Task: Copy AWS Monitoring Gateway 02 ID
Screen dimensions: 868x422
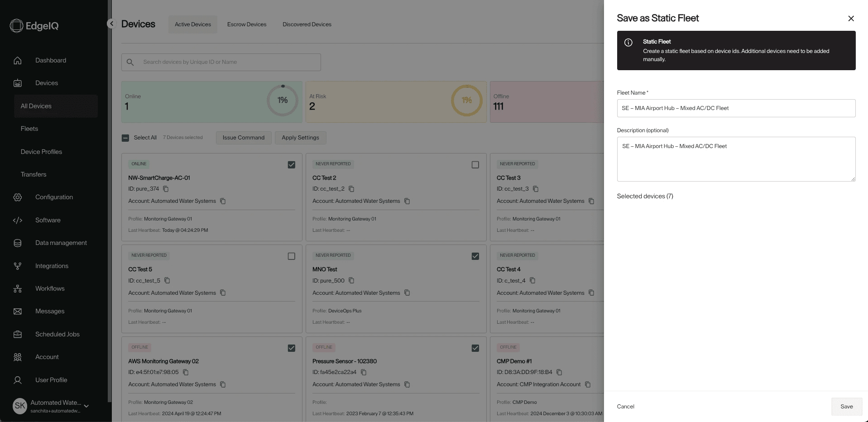Action: pos(186,372)
